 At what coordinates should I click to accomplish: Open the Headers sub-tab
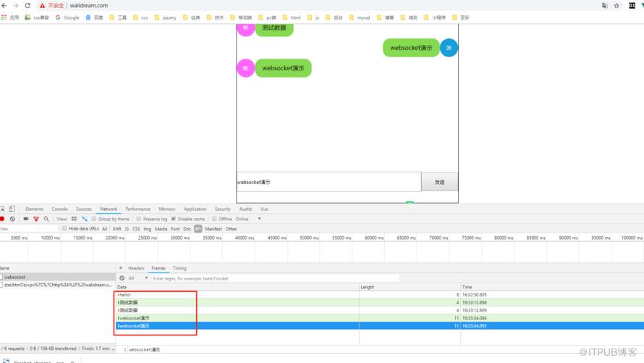pos(136,268)
